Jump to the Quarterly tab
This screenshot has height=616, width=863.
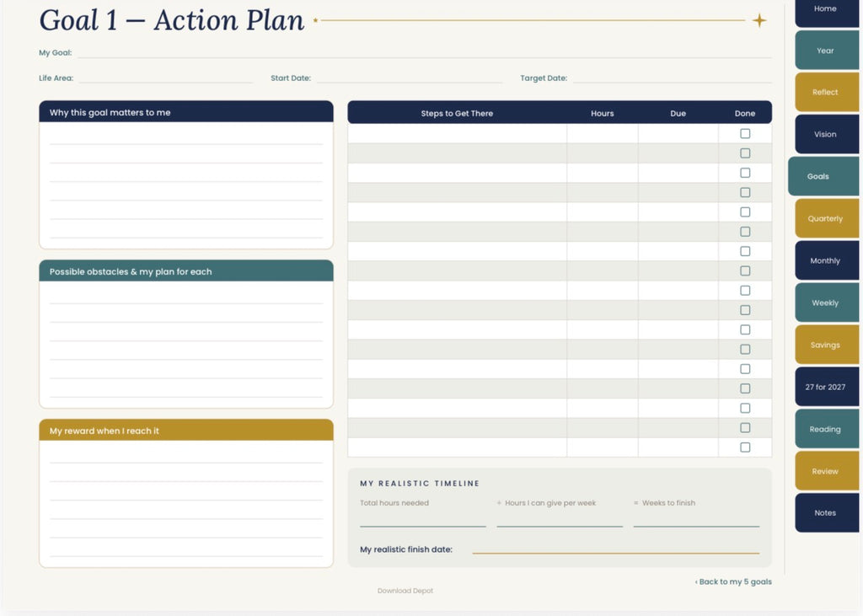pyautogui.click(x=826, y=218)
